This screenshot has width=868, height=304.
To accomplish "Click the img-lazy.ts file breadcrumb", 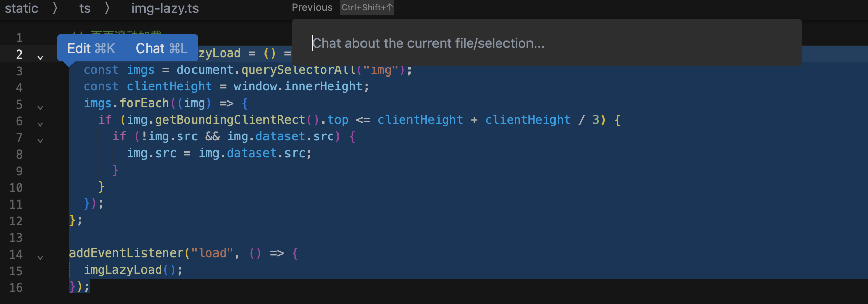I will 165,8.
